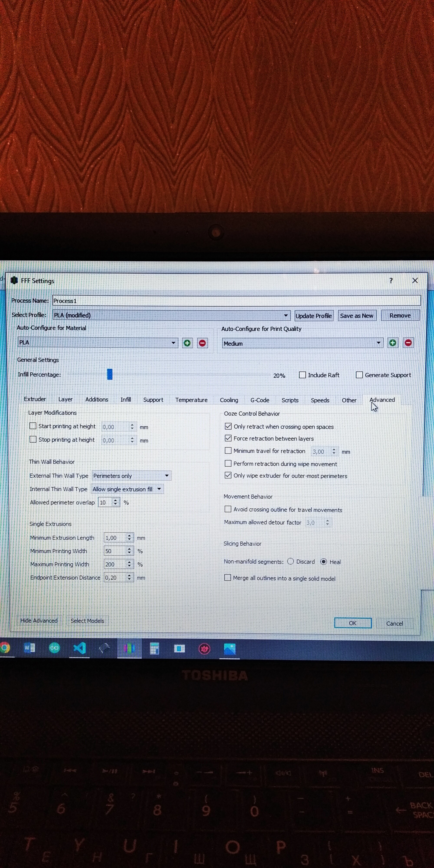
Task: Open the print quality Medium dropdown
Action: (x=302, y=343)
